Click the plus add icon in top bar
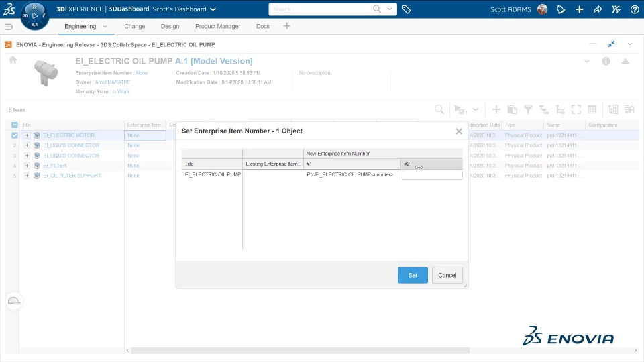 pyautogui.click(x=579, y=9)
